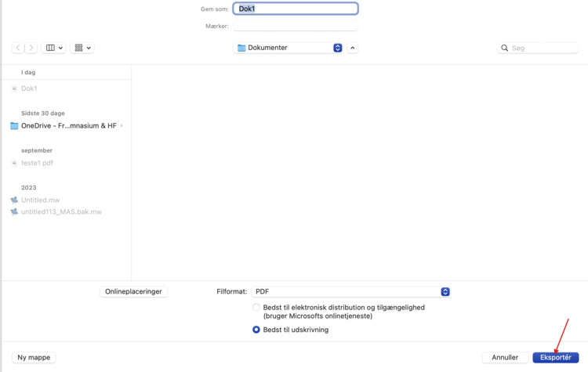Click the untitled113_MAS.bak.mw file icon
This screenshot has height=372, width=588.
pos(14,211)
